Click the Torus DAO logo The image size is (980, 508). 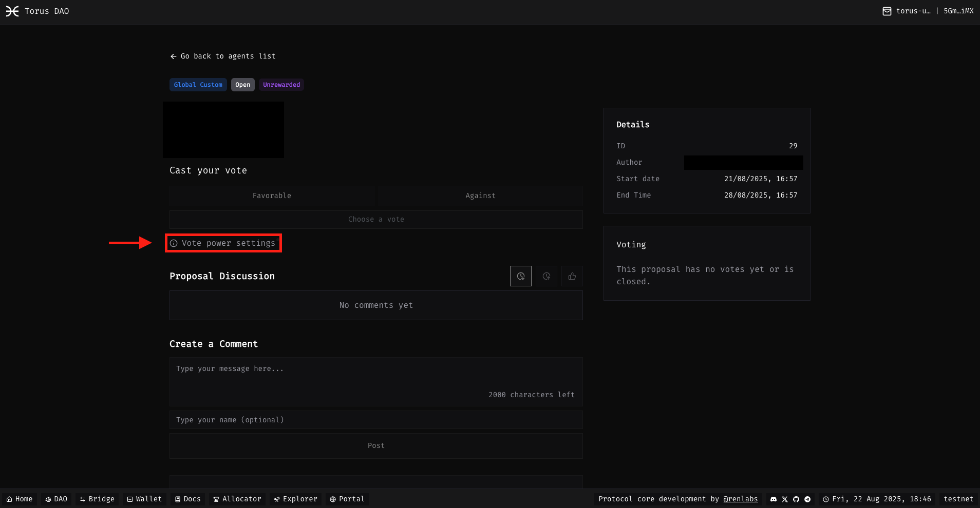coord(37,11)
